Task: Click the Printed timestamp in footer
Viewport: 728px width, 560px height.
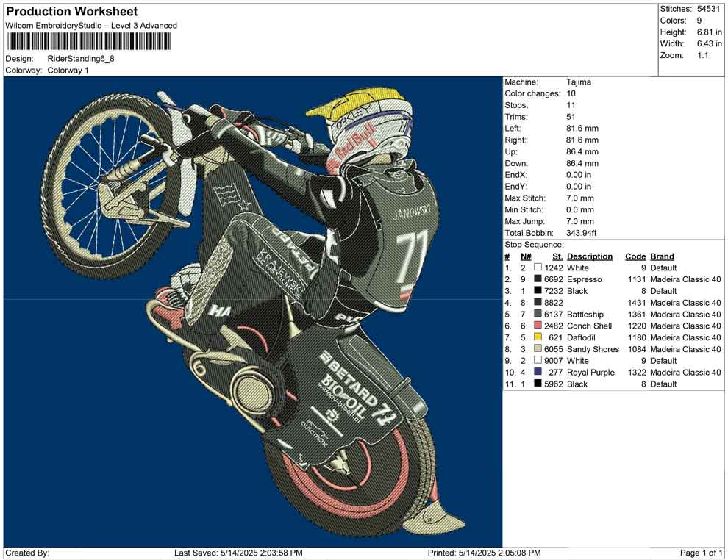Action: tap(484, 553)
